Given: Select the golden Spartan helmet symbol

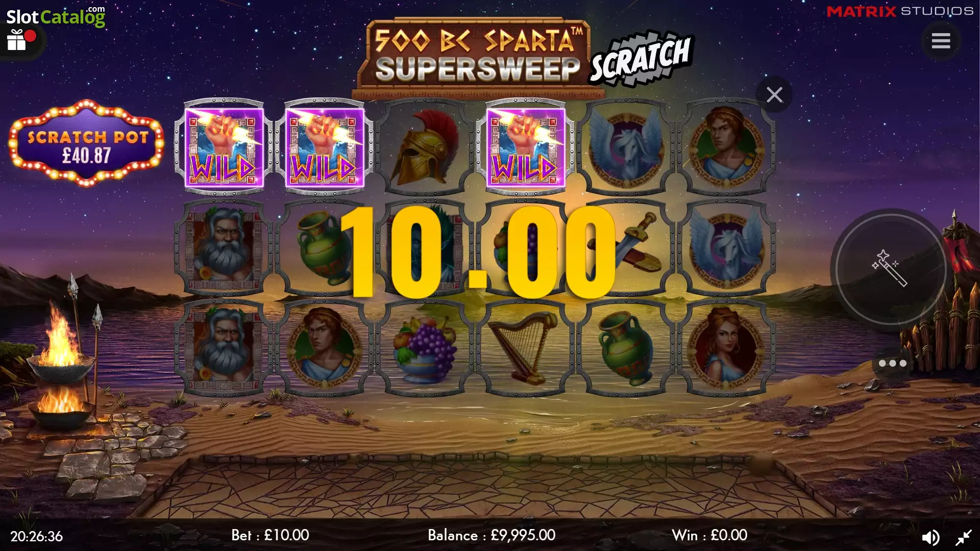Looking at the screenshot, I should (x=425, y=147).
